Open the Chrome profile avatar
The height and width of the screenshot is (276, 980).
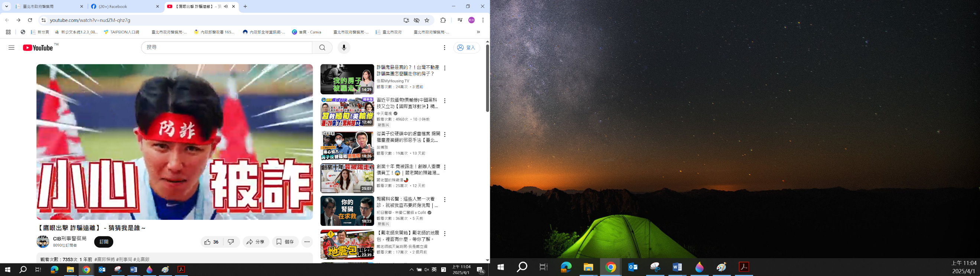click(x=471, y=20)
